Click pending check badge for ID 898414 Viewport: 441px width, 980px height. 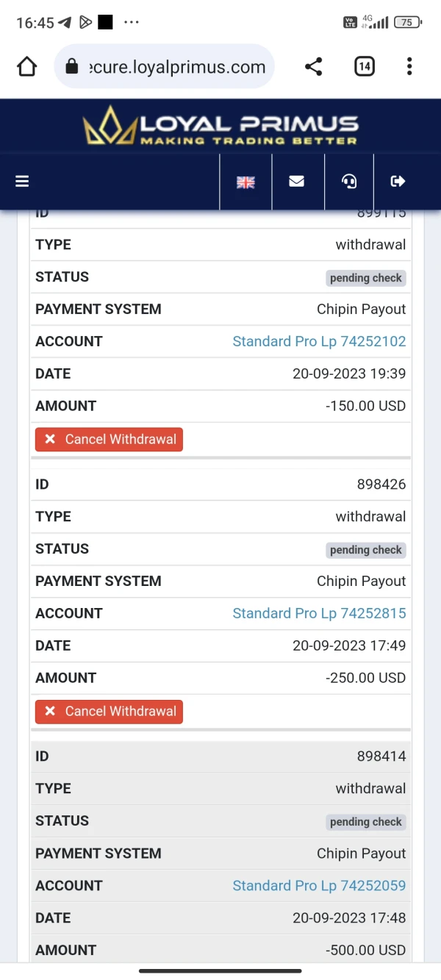[x=366, y=822]
